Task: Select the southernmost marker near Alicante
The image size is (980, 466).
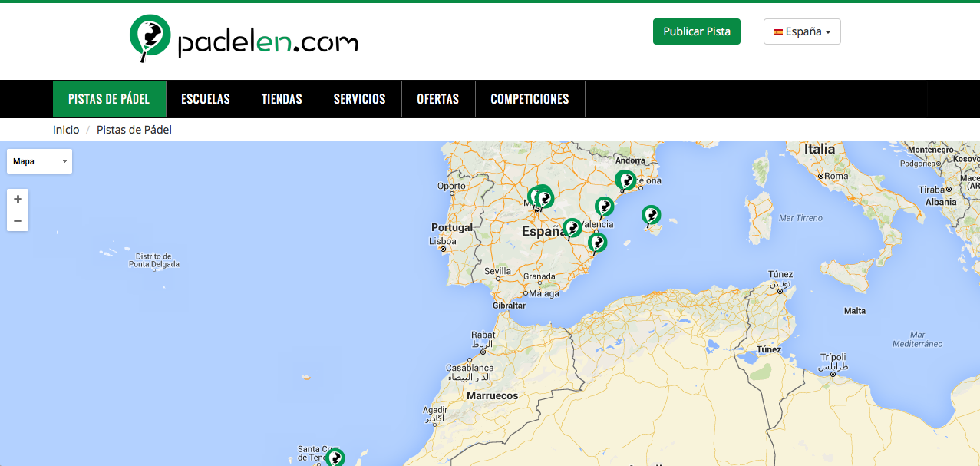Action: click(598, 241)
